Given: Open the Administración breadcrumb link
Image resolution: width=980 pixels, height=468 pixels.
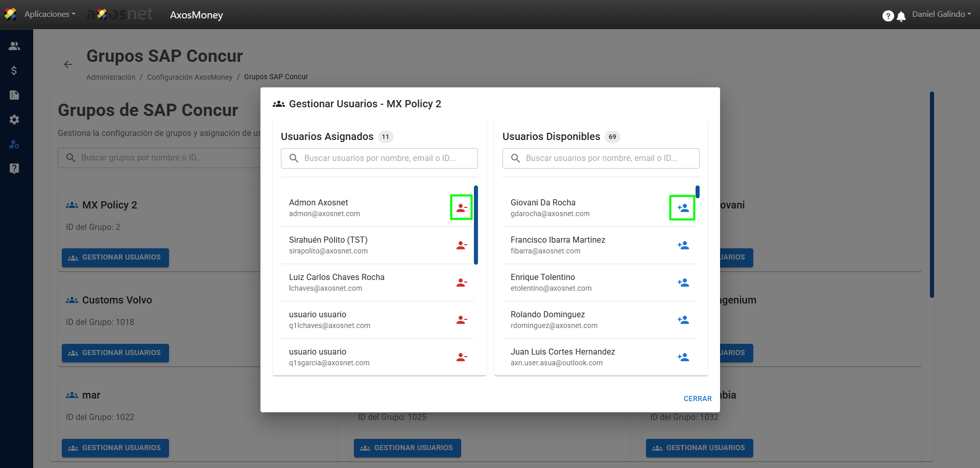Looking at the screenshot, I should [111, 77].
